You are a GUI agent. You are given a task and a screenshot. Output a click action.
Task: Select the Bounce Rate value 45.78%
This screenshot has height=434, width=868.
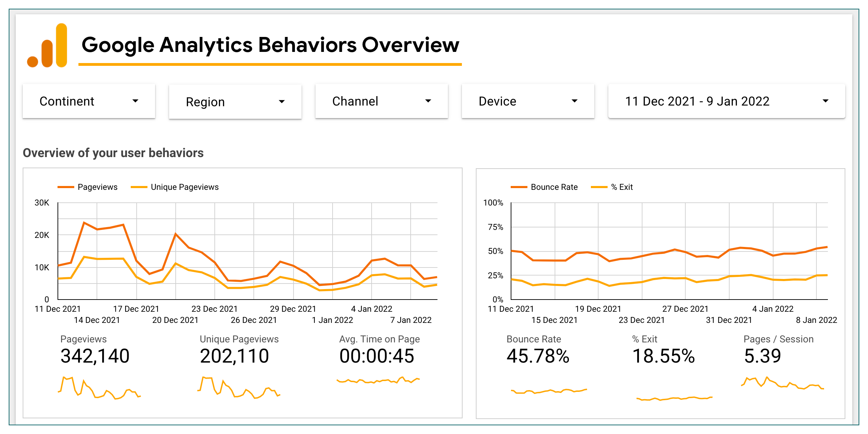pyautogui.click(x=538, y=356)
